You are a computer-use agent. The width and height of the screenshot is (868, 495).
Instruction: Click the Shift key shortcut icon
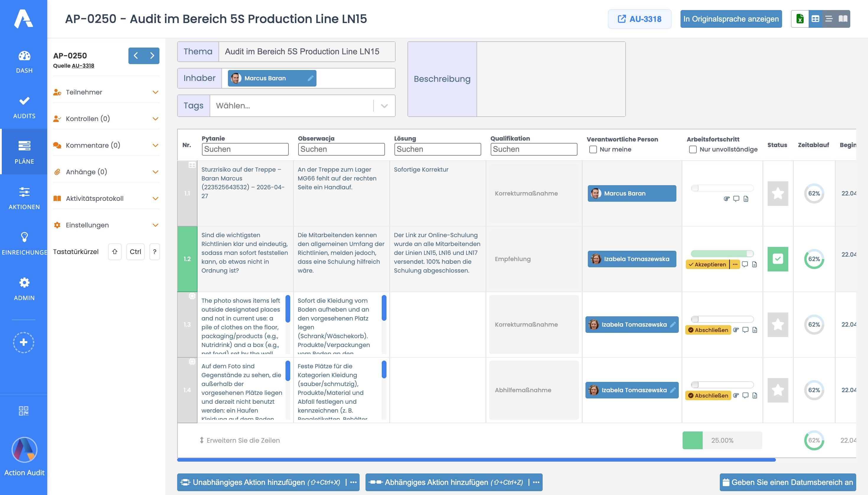[x=115, y=252]
